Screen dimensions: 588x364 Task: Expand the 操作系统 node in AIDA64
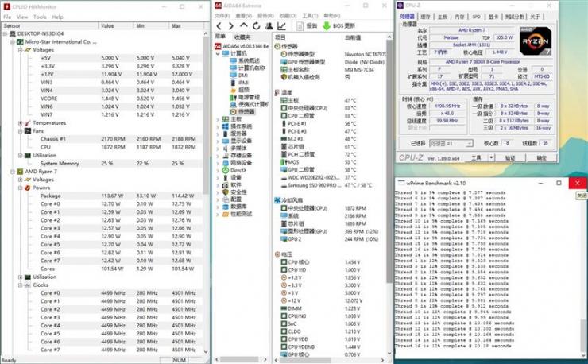point(218,126)
